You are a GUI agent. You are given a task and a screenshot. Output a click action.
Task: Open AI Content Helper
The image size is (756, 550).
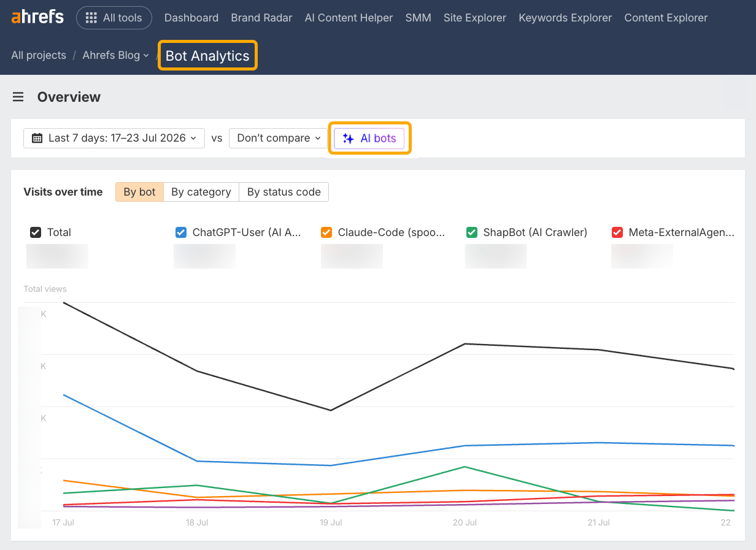pos(349,18)
